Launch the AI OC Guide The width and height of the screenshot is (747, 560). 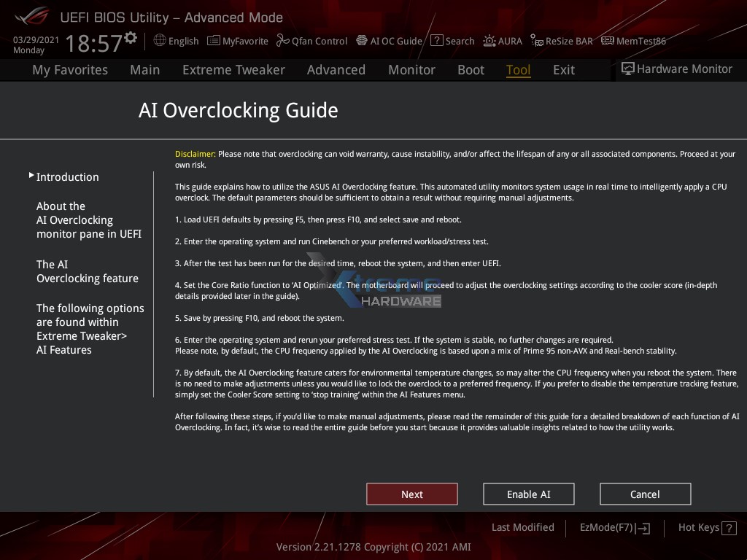click(389, 41)
